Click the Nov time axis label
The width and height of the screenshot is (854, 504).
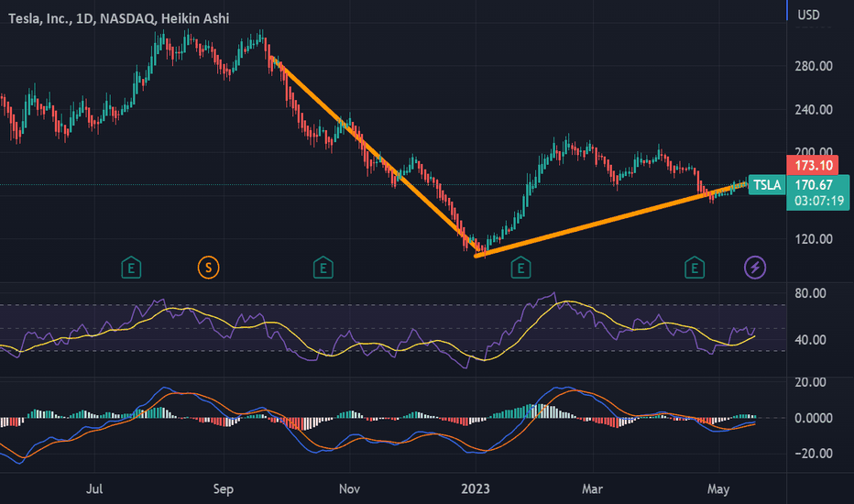(349, 488)
